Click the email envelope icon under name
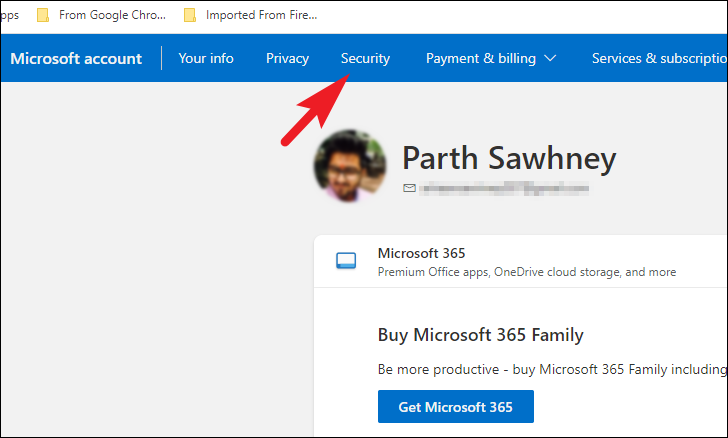 [x=409, y=188]
